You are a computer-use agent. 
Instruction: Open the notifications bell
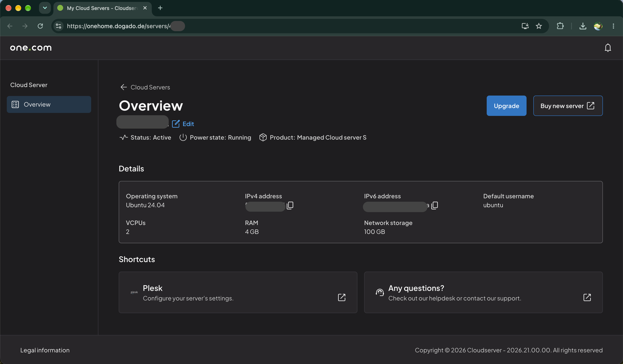point(608,48)
